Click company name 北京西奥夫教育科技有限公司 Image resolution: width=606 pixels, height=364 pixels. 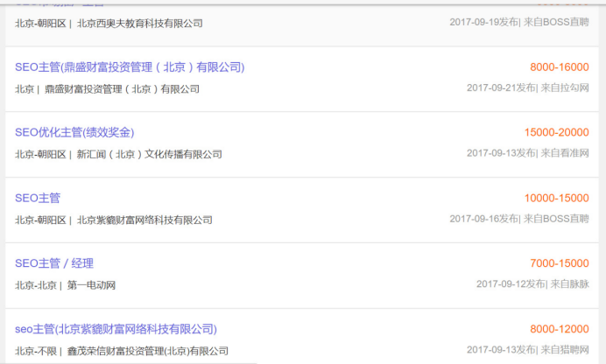tap(139, 24)
